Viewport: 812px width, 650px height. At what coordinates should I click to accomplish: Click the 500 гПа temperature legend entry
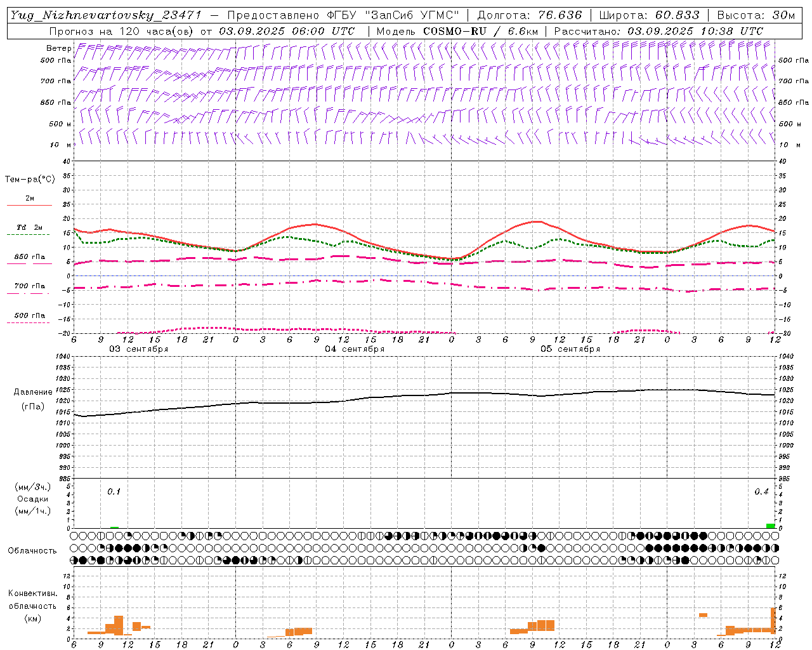pyautogui.click(x=29, y=315)
